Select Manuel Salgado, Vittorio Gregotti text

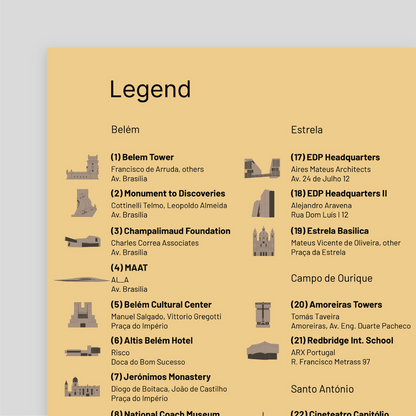pyautogui.click(x=166, y=316)
